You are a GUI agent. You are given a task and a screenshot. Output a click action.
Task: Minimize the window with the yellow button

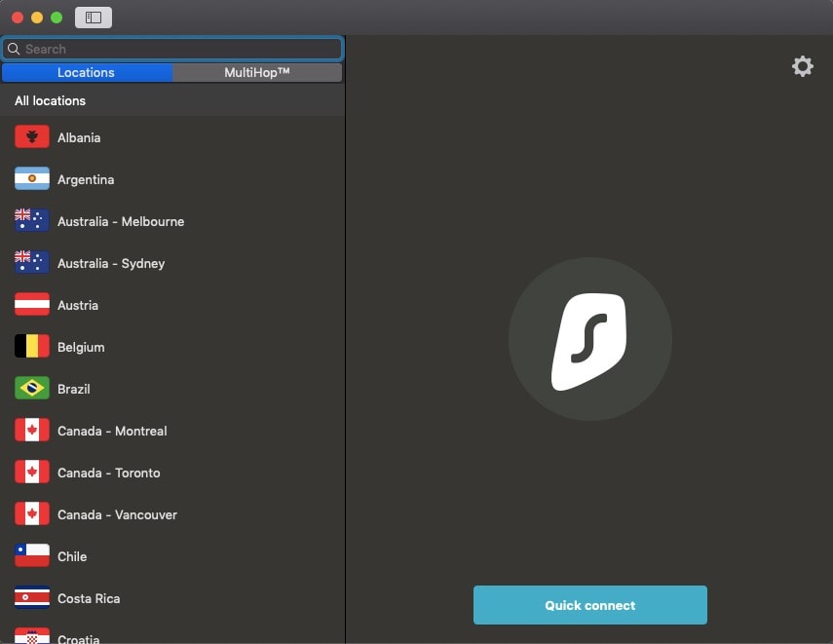(37, 18)
